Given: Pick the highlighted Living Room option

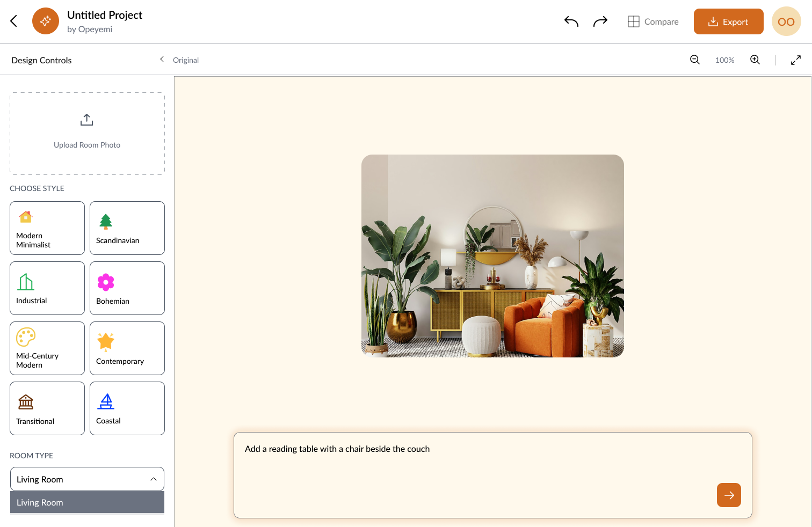Looking at the screenshot, I should pos(87,502).
